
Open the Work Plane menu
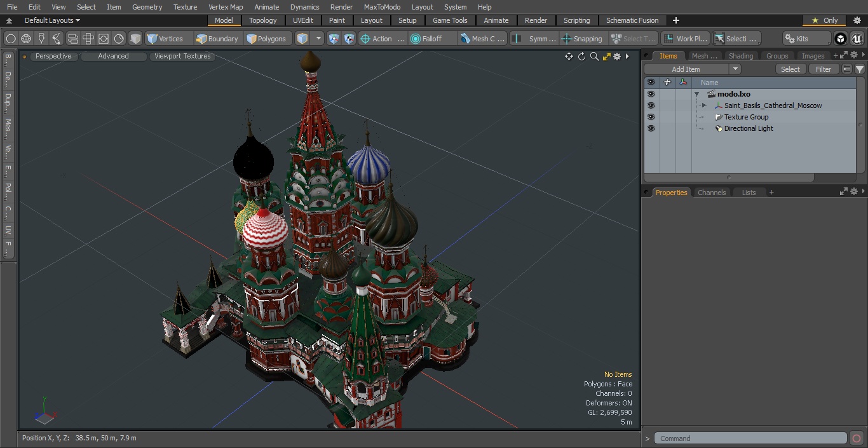click(x=686, y=39)
